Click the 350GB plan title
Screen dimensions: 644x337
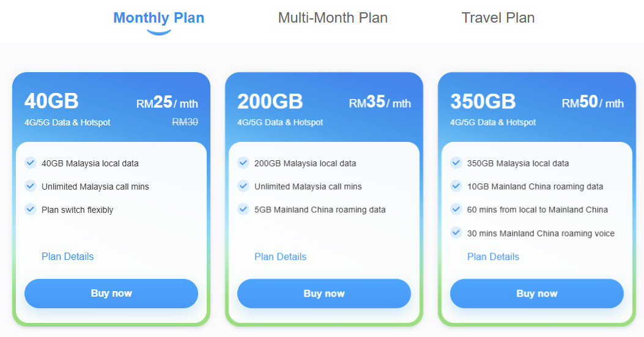[x=483, y=102]
